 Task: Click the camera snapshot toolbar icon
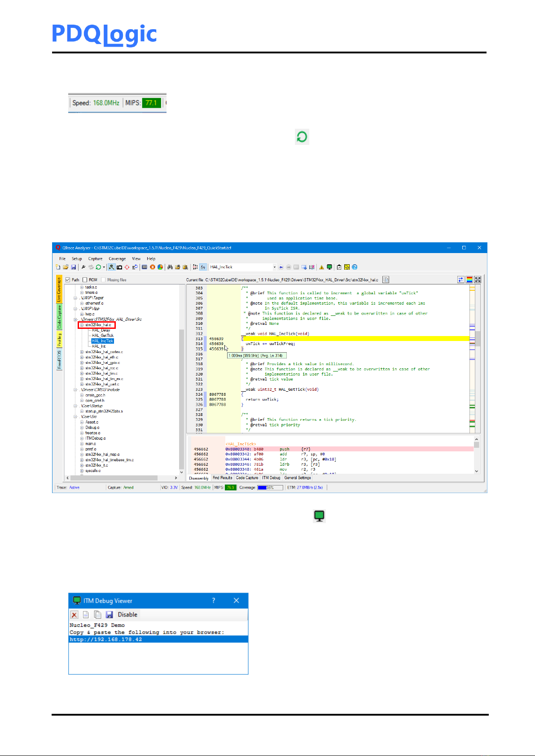pos(119,267)
